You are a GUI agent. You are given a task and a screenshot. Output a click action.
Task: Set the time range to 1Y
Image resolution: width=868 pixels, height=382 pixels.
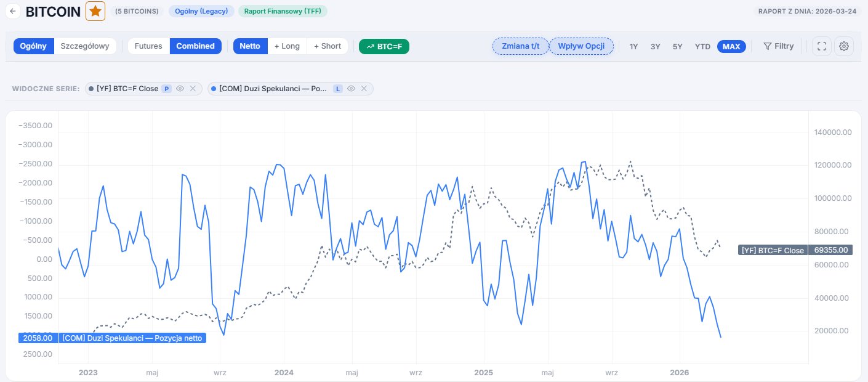click(x=633, y=46)
